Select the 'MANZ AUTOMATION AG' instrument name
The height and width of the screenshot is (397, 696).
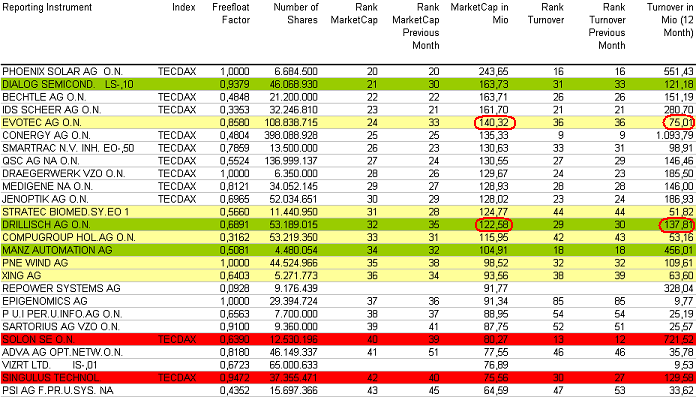click(57, 250)
